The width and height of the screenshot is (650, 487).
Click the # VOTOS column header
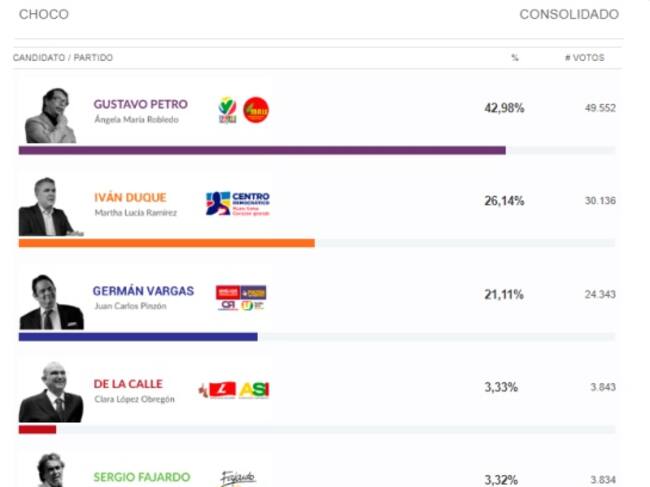[584, 58]
